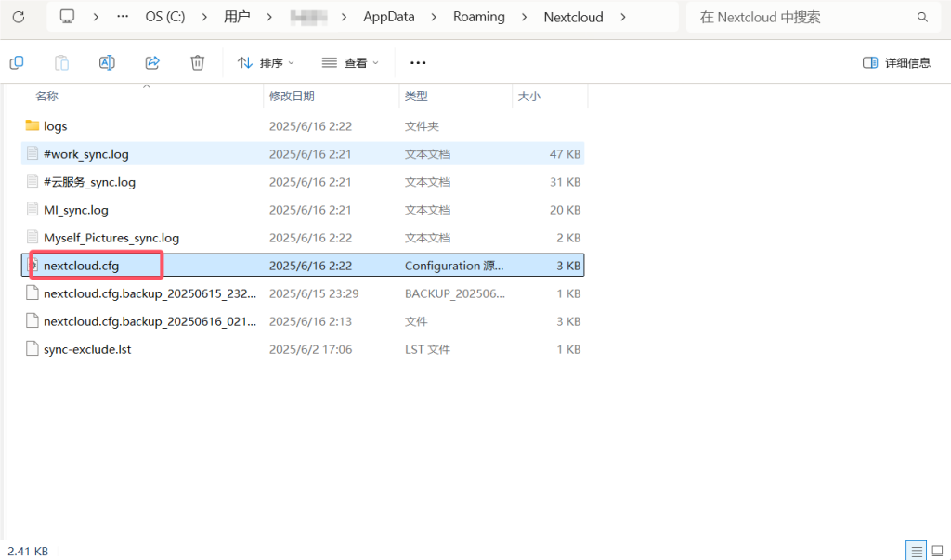Viewport: 951px width, 560px height.
Task: Open the logs folder icon
Action: point(33,125)
